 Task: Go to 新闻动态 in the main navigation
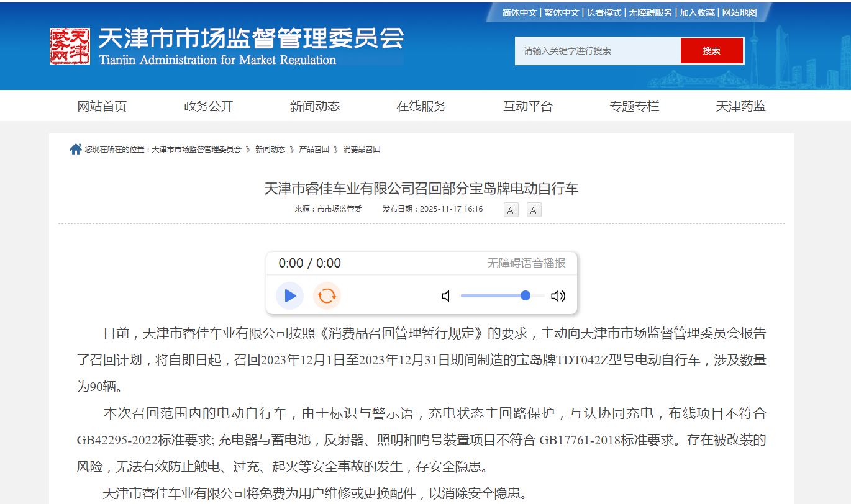315,106
